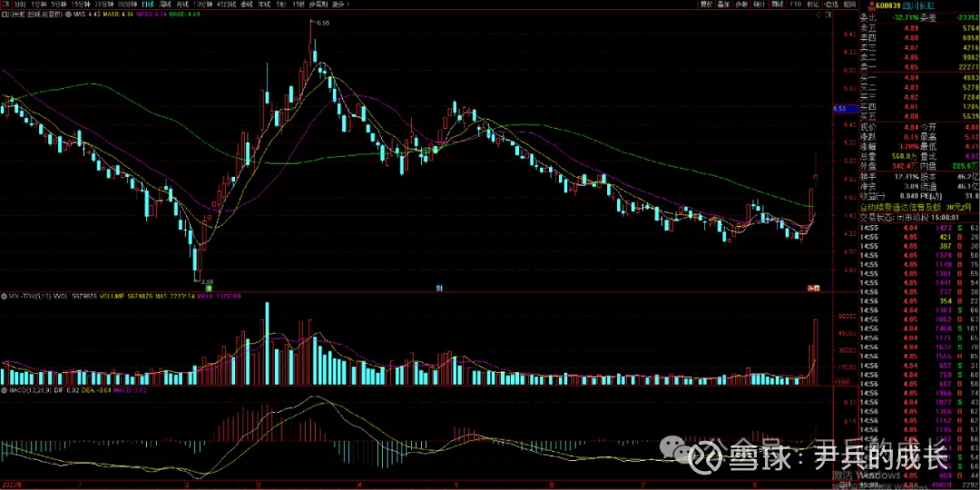Click the MACD(12,26,9) indicator title
Viewport: 980px width, 490px height.
pos(30,390)
